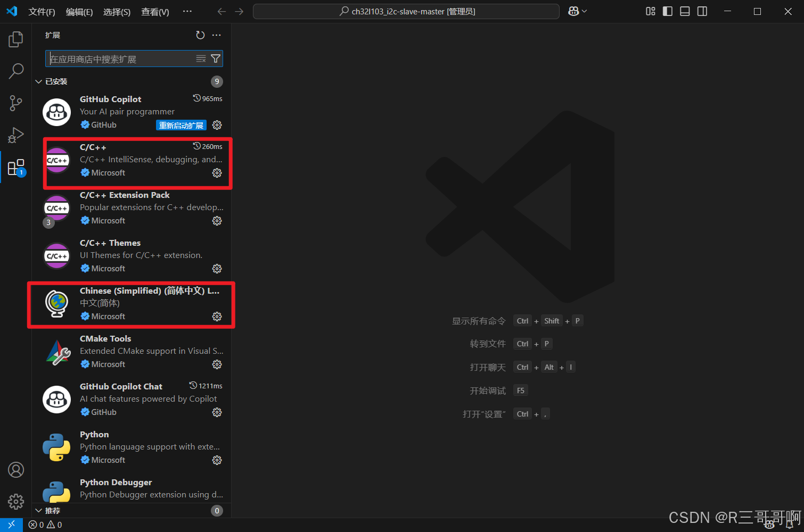Viewport: 804px width, 532px height.
Task: Open the Chinese (Simplified) language pack
Action: [132, 304]
